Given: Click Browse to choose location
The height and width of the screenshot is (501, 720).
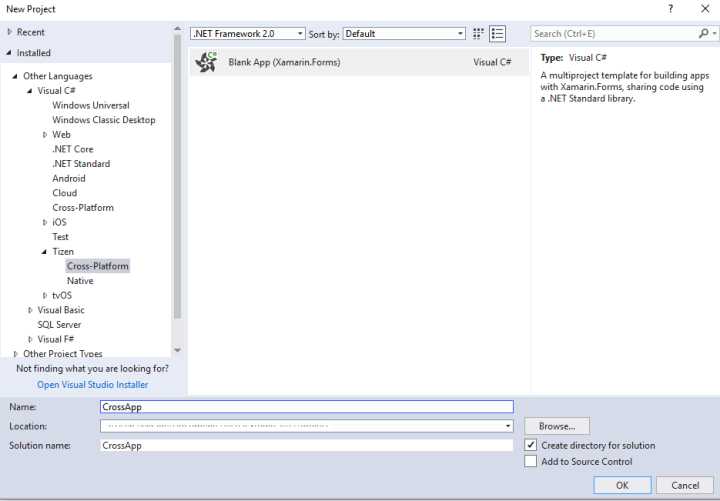Looking at the screenshot, I should coord(557,426).
